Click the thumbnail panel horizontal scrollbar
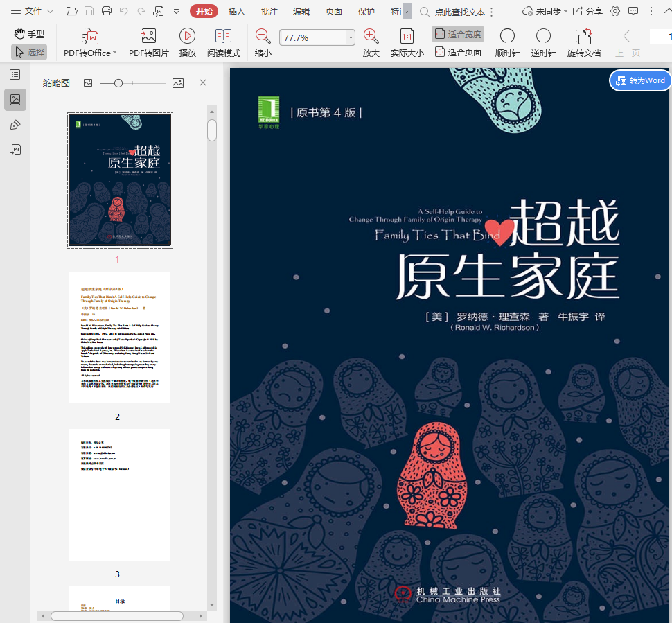Image resolution: width=672 pixels, height=623 pixels. point(117,616)
